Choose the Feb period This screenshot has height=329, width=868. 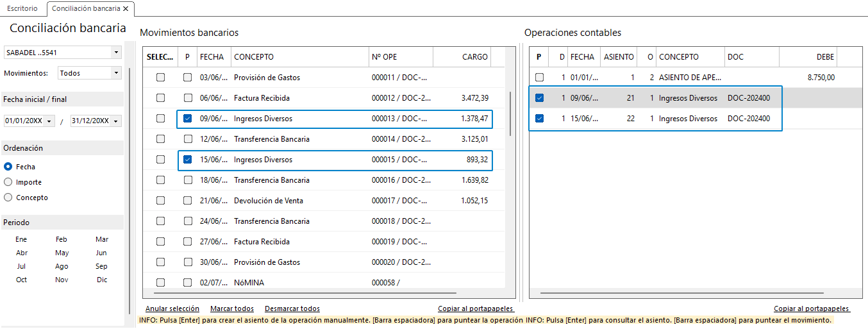[x=62, y=239]
